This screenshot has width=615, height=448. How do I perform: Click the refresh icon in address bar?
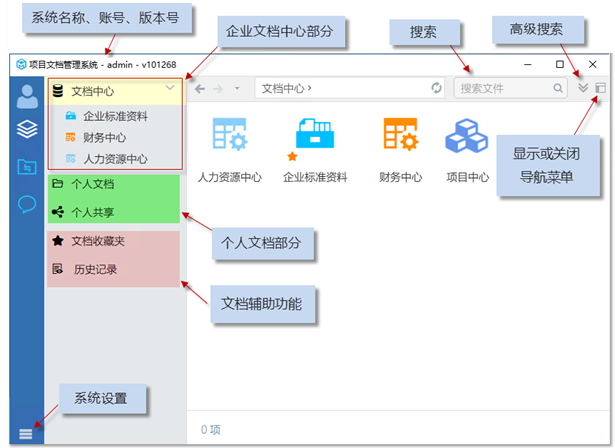click(x=436, y=89)
